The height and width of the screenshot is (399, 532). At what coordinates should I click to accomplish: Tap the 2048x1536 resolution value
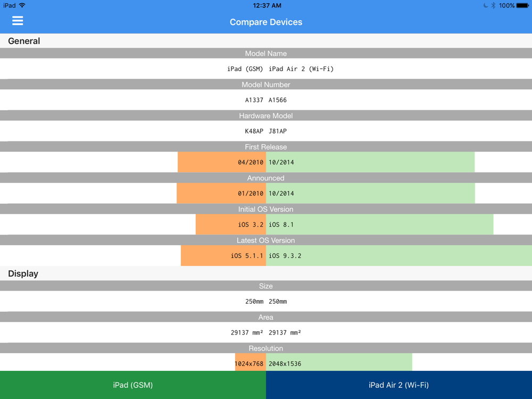285,364
